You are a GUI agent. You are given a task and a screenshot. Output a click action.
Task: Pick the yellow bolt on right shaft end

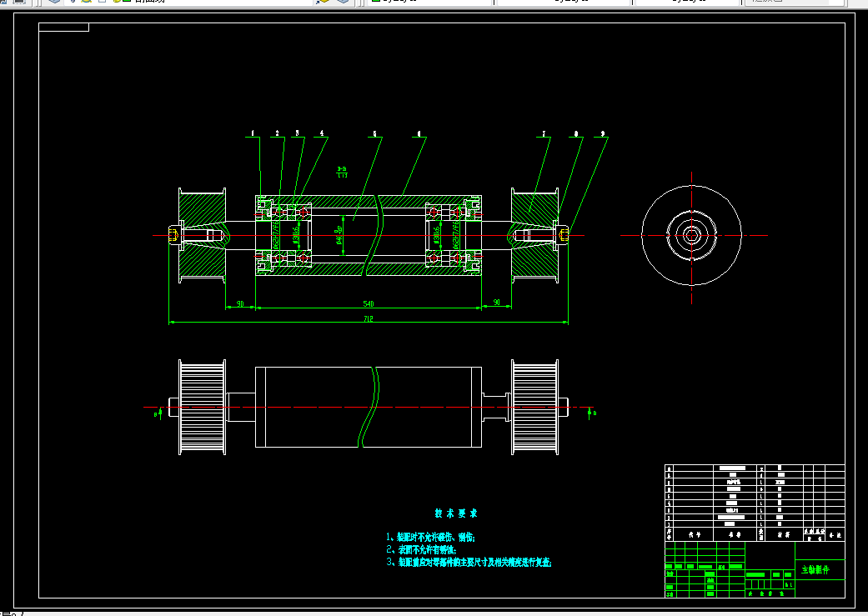[563, 235]
